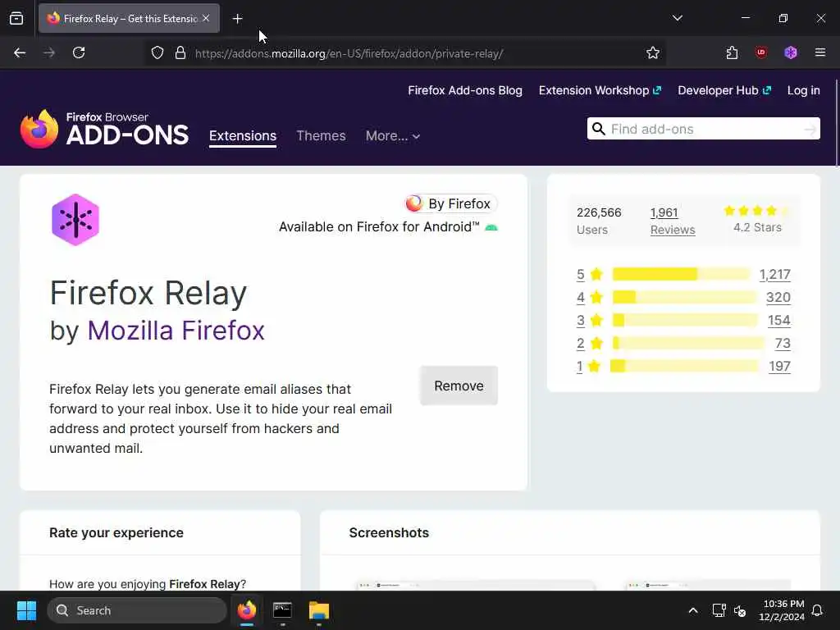Open Mozilla Firefox author link
The width and height of the screenshot is (840, 630).
pos(176,330)
